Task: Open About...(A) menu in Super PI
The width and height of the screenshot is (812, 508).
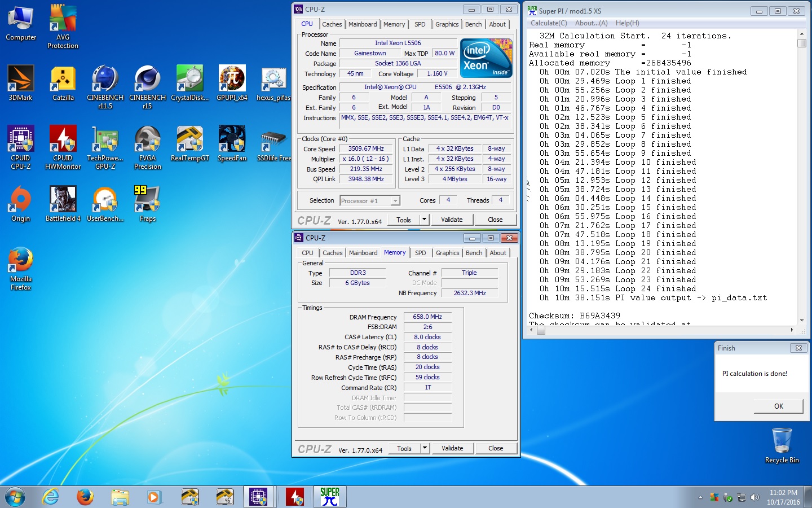Action: click(x=592, y=23)
